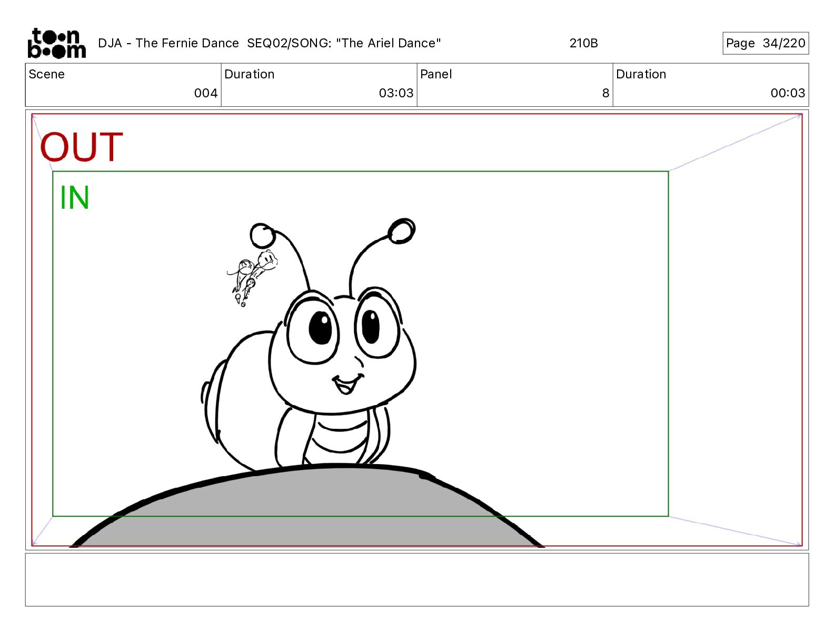Click the empty notes box below the panel

416,579
